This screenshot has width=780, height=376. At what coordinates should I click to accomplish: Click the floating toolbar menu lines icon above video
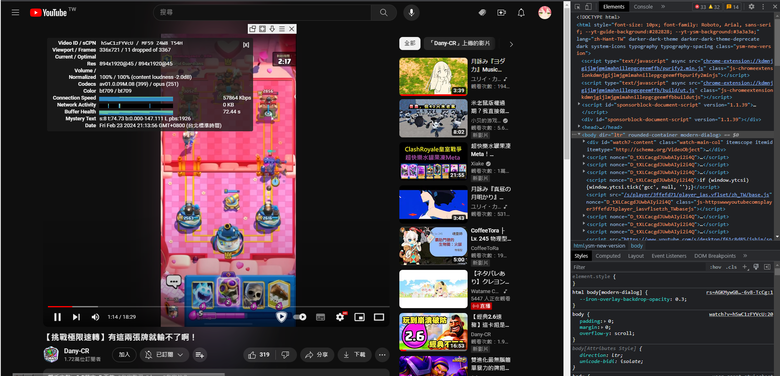point(282,29)
